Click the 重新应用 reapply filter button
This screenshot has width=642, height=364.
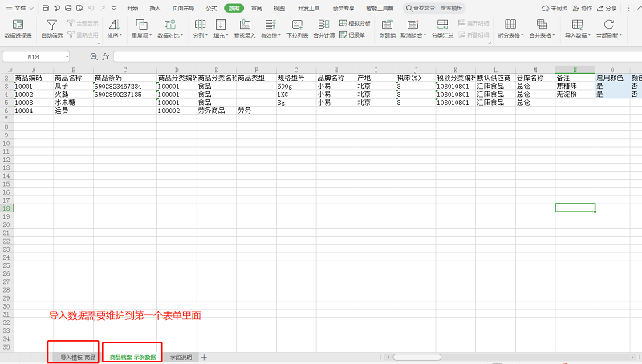click(83, 35)
